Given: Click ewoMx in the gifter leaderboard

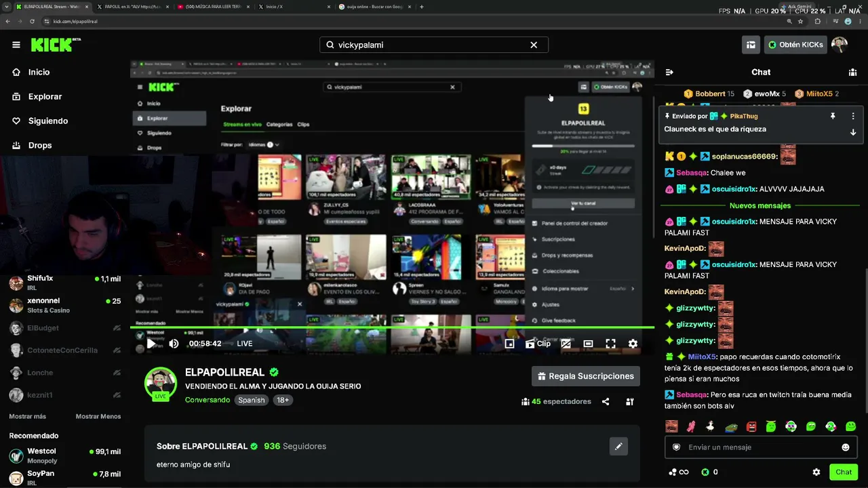Looking at the screenshot, I should point(764,94).
